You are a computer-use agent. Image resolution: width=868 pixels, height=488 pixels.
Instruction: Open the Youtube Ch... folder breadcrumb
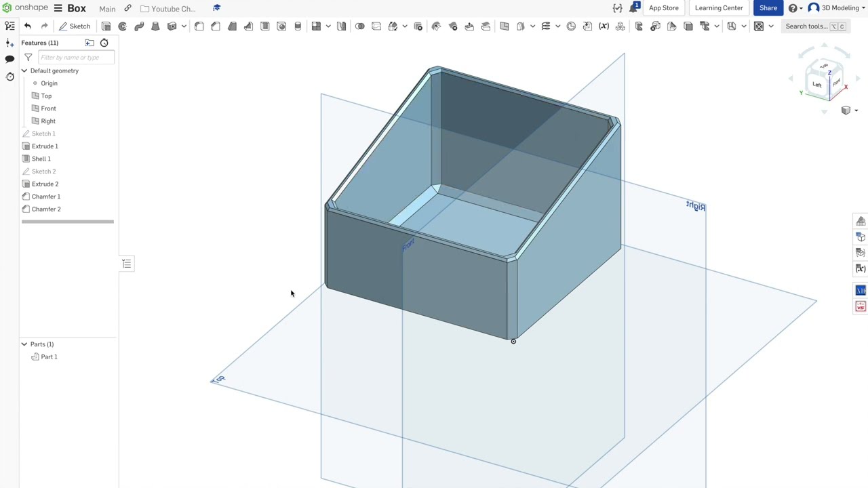168,9
